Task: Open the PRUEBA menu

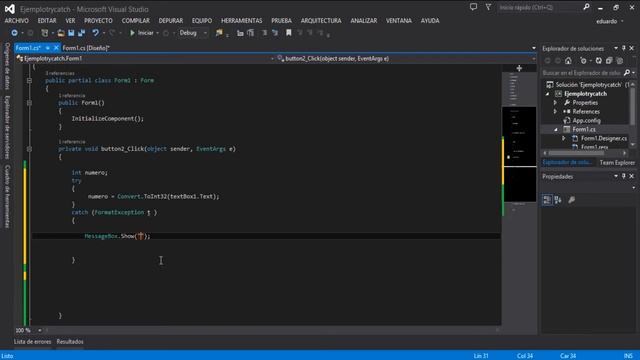Action: (282, 20)
